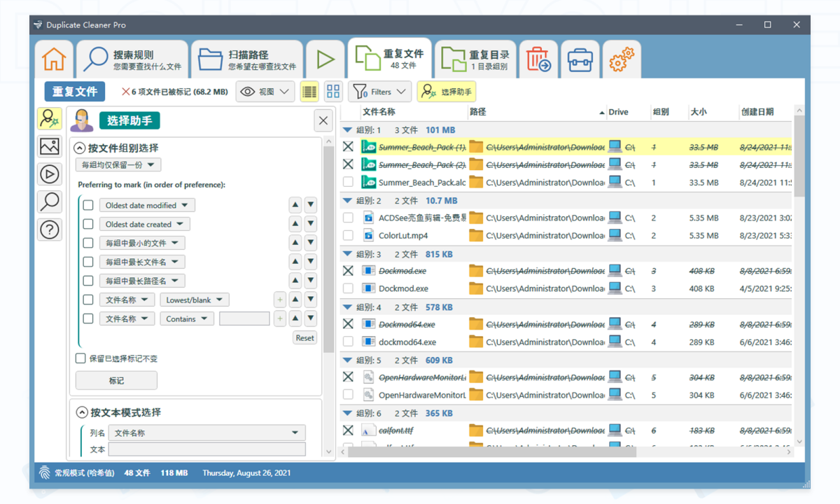Switch to list view layout icon
The image size is (840, 504).
(x=309, y=92)
